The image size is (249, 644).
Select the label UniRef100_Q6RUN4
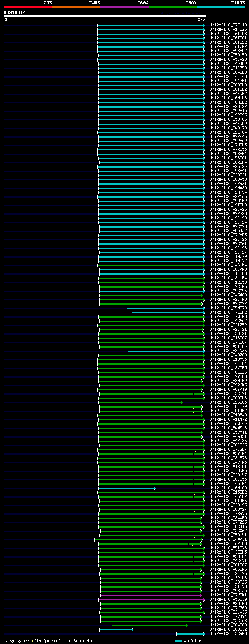[x=228, y=162]
